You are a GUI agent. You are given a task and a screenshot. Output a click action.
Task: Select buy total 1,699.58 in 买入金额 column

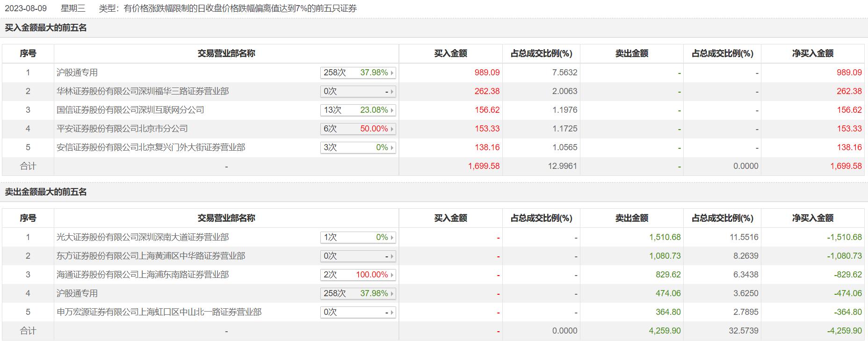pyautogui.click(x=484, y=166)
